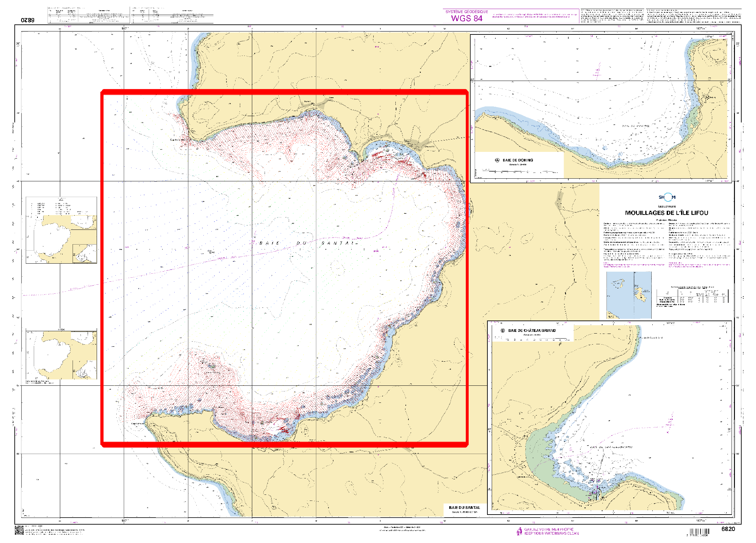Click the barcode near chart number 6820
The image size is (756, 543).
tap(699, 532)
